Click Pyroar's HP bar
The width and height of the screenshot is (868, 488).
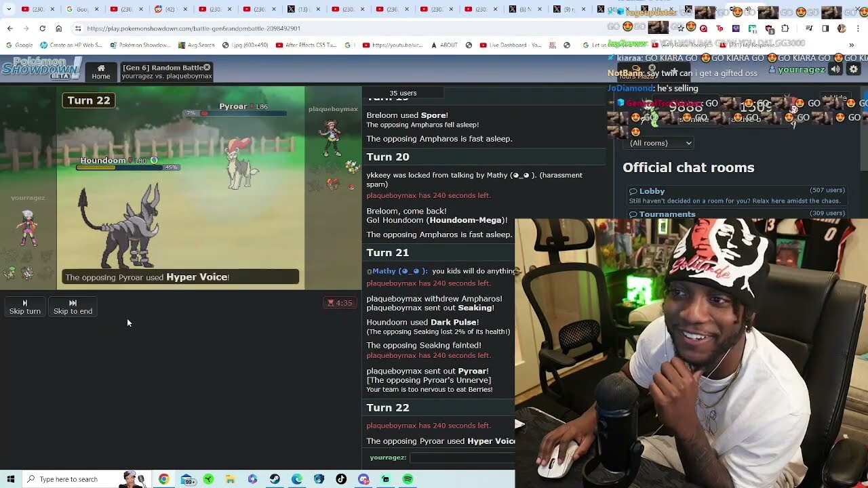[235, 113]
